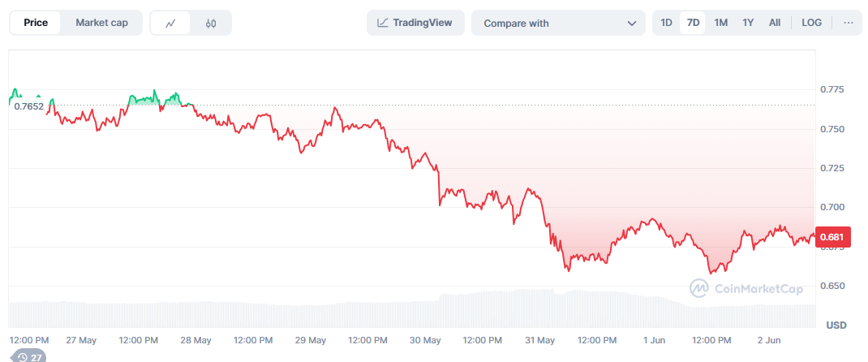Show the All time range
This screenshot has height=362, width=868.
tap(775, 23)
